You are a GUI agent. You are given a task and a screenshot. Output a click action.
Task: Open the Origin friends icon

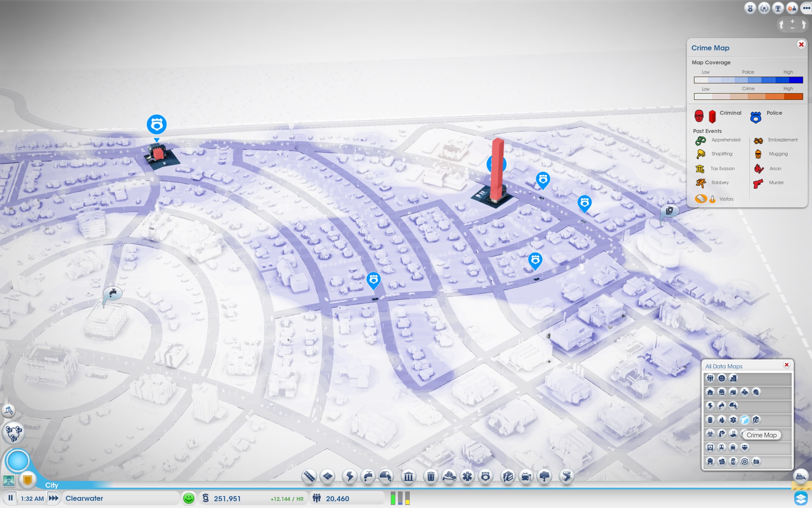click(x=792, y=8)
